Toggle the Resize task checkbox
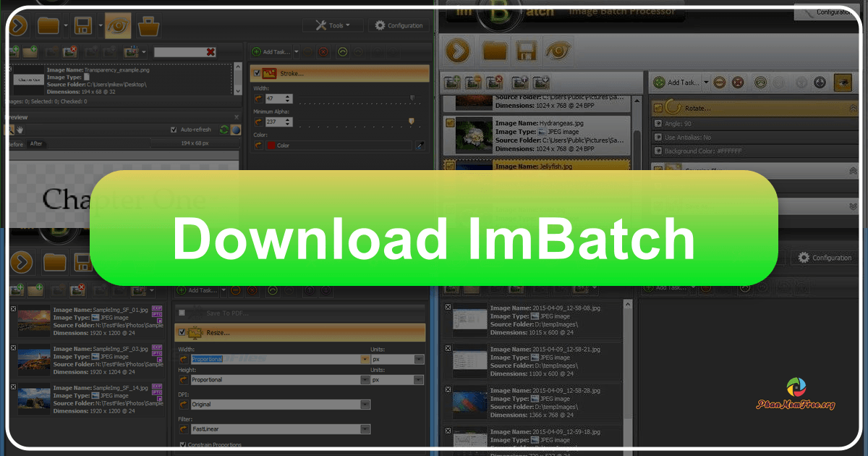Screen dimensions: 868x456 pyautogui.click(x=182, y=332)
